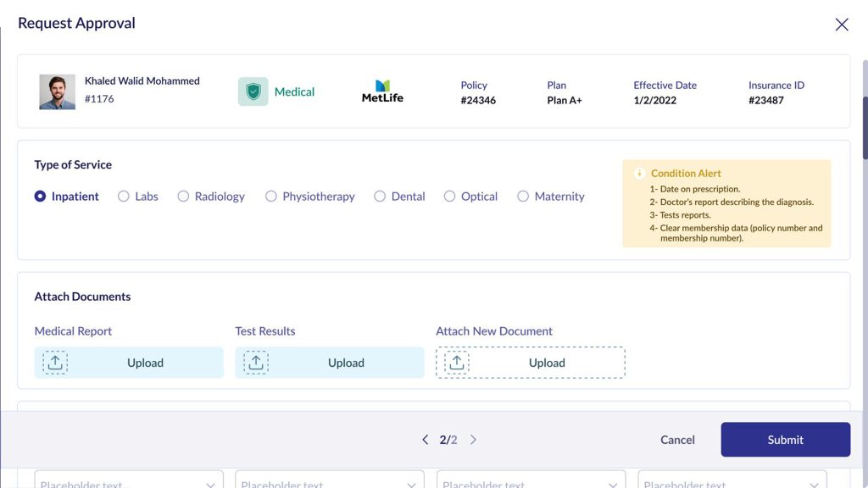This screenshot has width=868, height=488.
Task: Click effective date 1/2/2022
Action: pyautogui.click(x=655, y=100)
